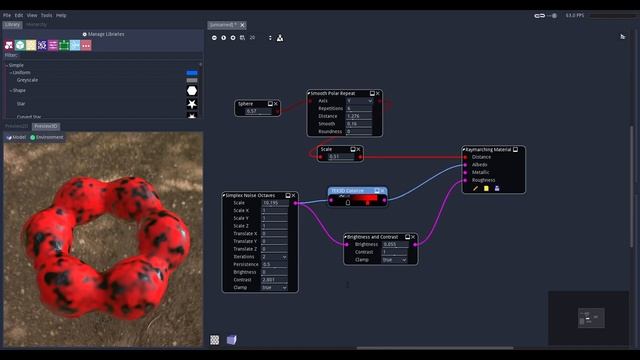This screenshot has height=360, width=640.
Task: Close the Sphere node
Action: point(276,104)
